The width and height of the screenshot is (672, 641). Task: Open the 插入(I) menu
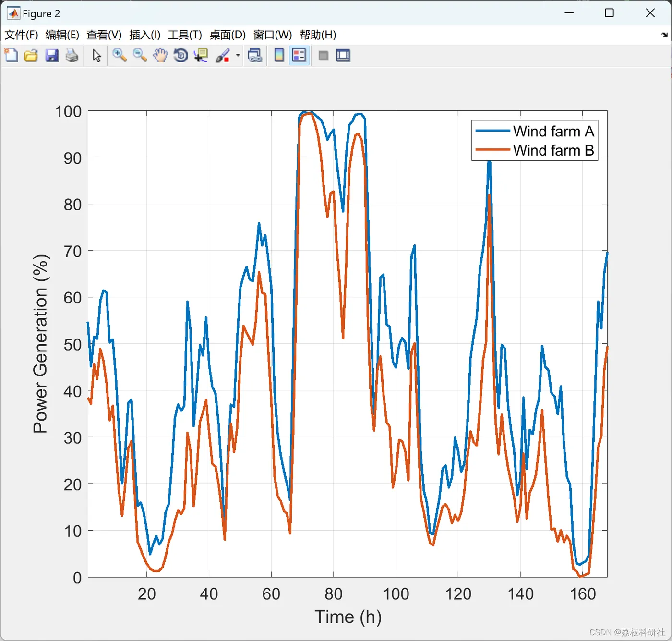coord(144,35)
